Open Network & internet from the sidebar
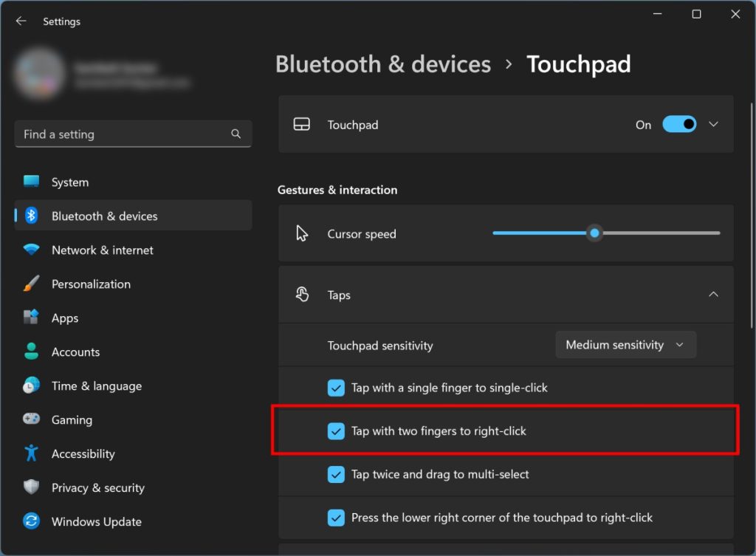This screenshot has width=756, height=556. click(32, 250)
